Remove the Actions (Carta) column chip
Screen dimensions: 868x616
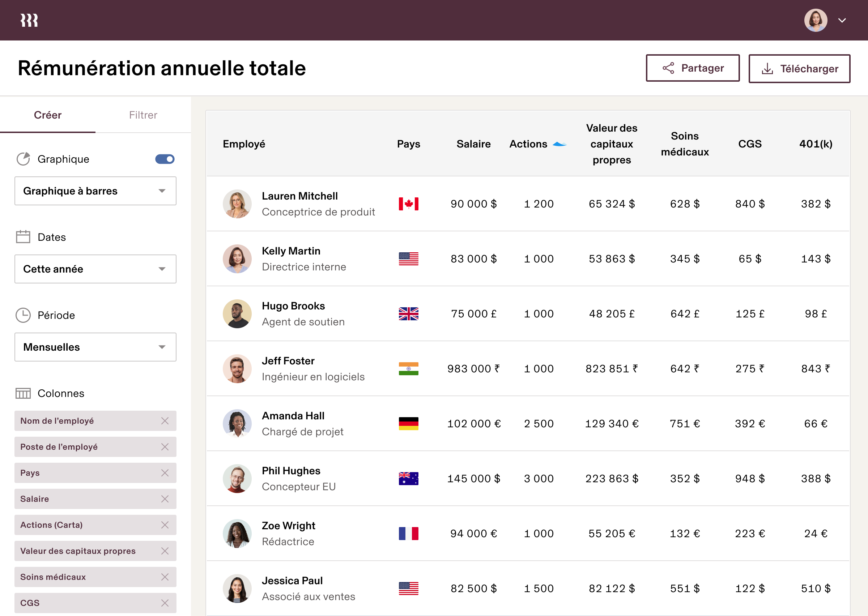(x=165, y=525)
